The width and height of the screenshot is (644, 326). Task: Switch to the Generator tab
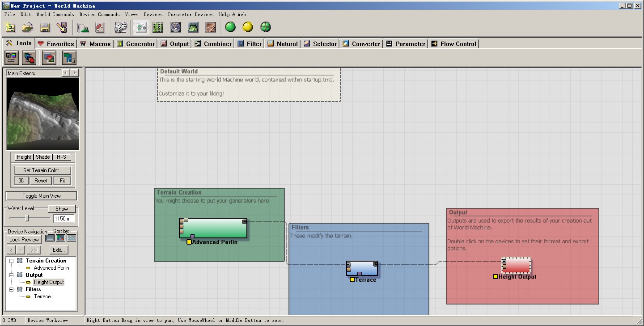pyautogui.click(x=136, y=44)
